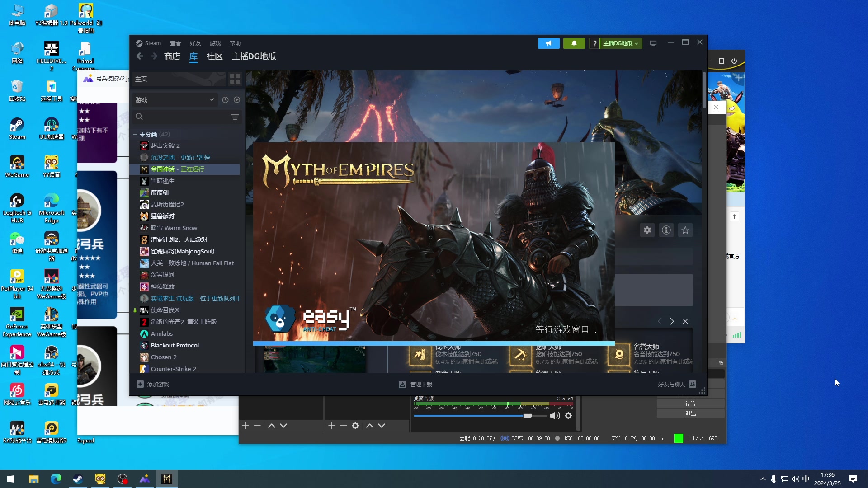Screen dimensions: 868x488
Task: Open 好友 menu
Action: pyautogui.click(x=195, y=43)
